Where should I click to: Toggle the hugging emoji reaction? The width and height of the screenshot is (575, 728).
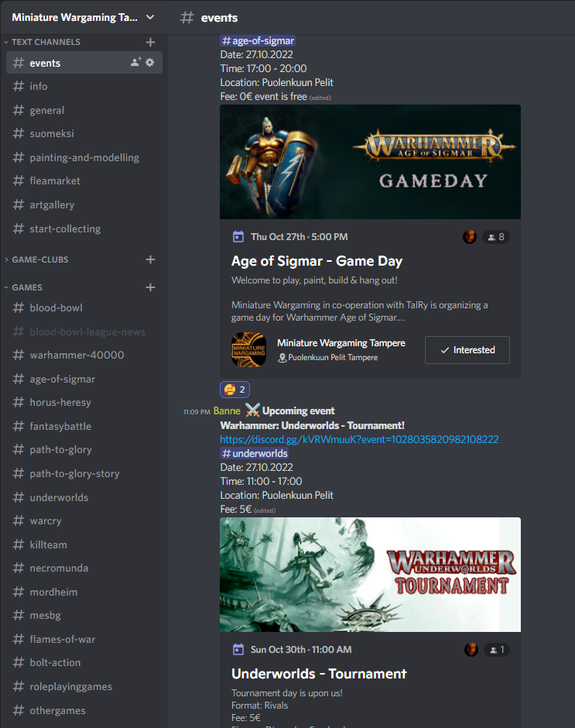pos(234,390)
